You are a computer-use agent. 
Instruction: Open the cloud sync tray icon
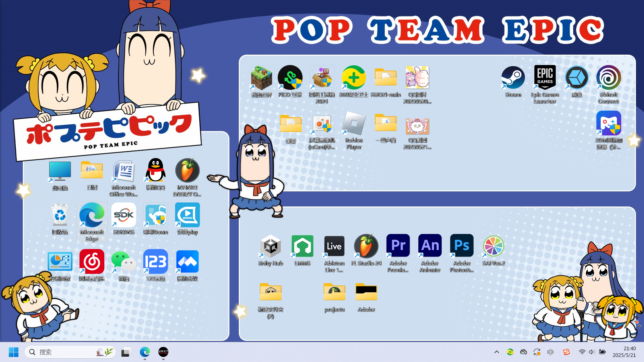pos(524,352)
